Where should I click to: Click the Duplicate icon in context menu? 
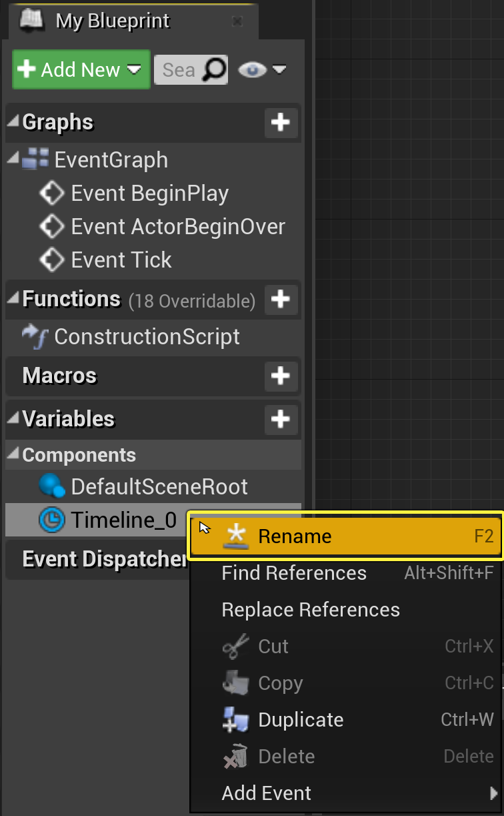235,720
